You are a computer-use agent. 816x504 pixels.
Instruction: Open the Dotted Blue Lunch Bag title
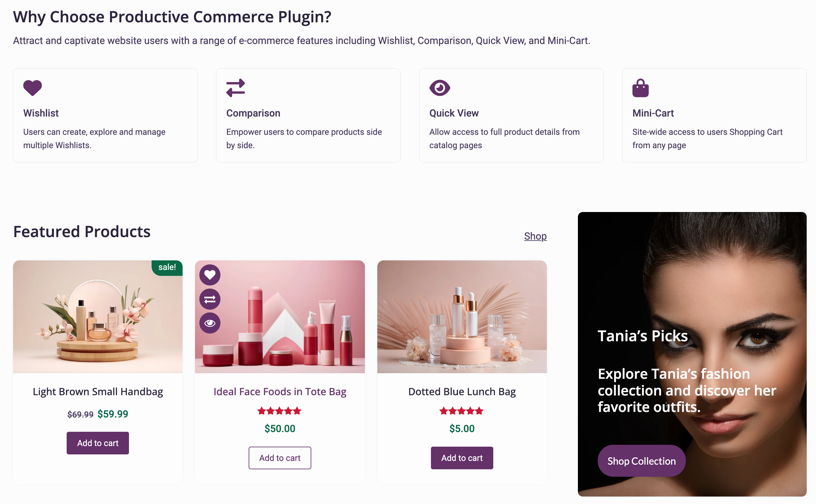pos(462,392)
